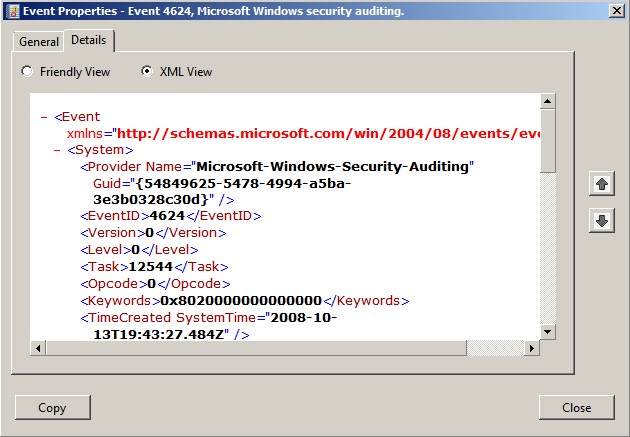
Task: Select the Friendly View radio button
Action: [27, 72]
